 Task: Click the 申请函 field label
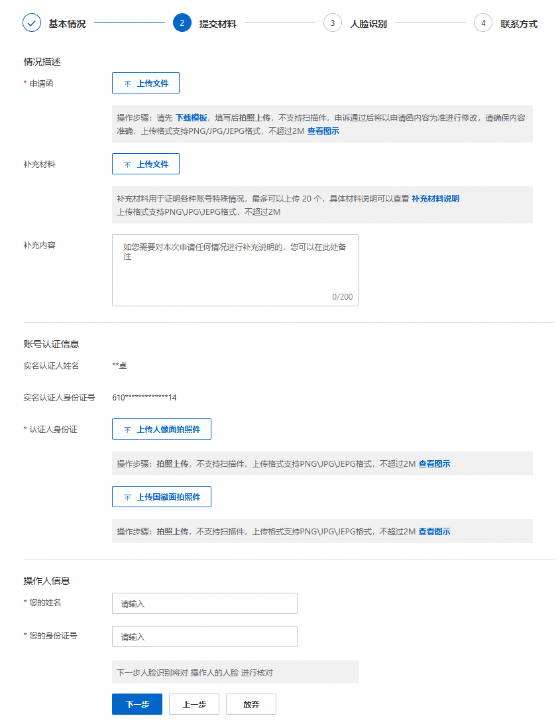point(41,84)
